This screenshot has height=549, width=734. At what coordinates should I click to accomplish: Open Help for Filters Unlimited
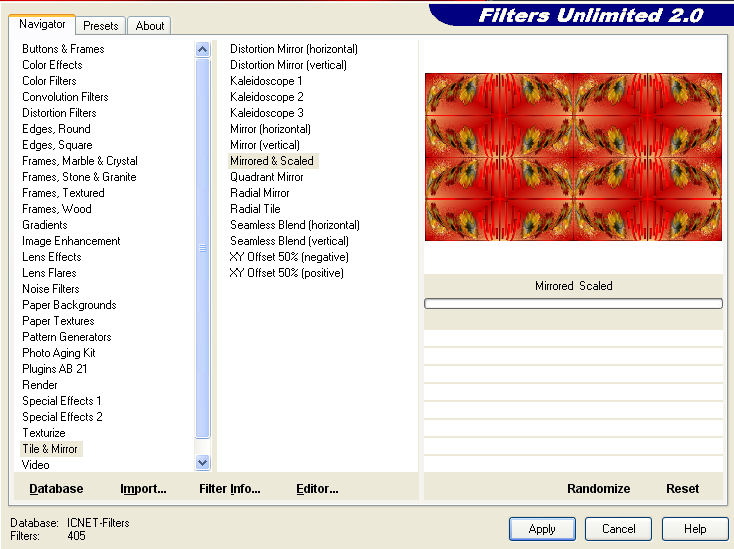[695, 528]
